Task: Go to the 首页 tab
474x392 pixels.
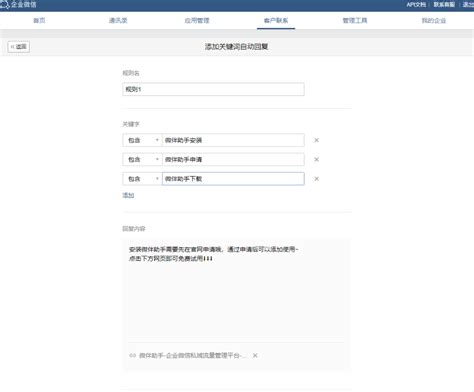Action: [x=39, y=21]
